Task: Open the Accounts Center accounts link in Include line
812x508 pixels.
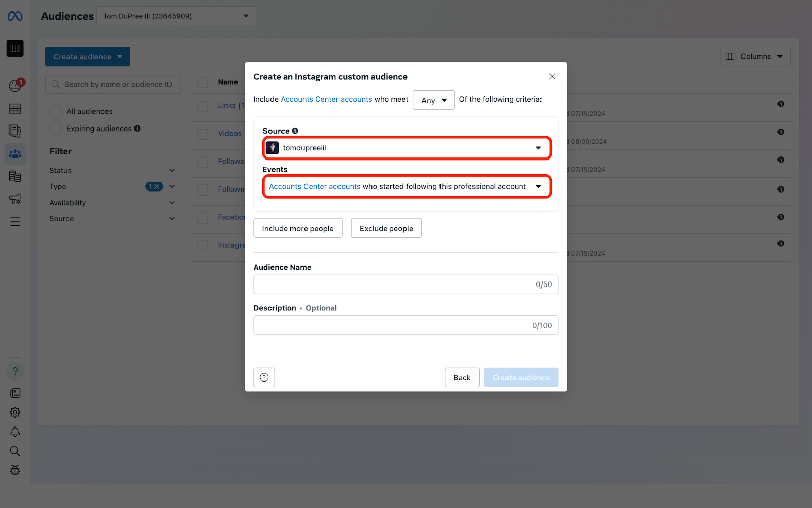Action: (x=326, y=99)
